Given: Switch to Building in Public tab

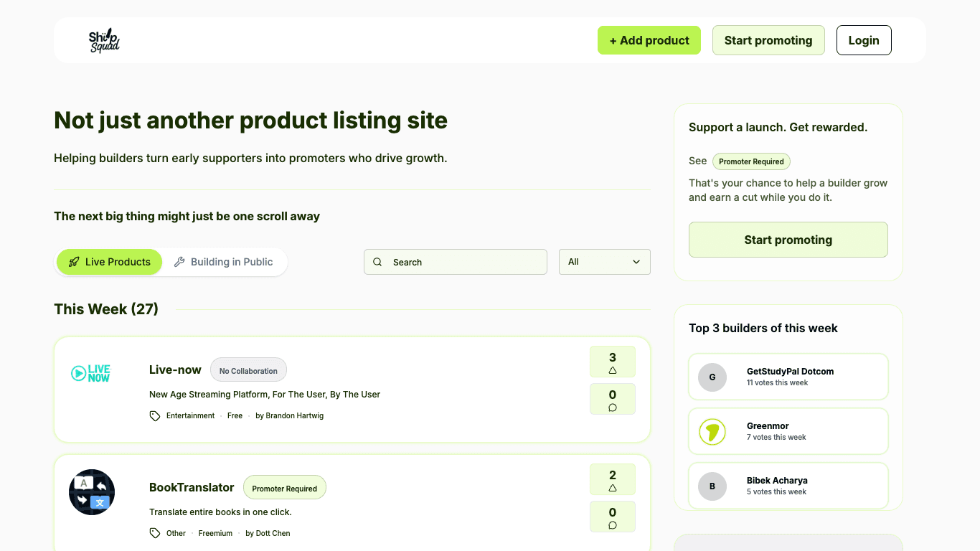Looking at the screenshot, I should (224, 262).
